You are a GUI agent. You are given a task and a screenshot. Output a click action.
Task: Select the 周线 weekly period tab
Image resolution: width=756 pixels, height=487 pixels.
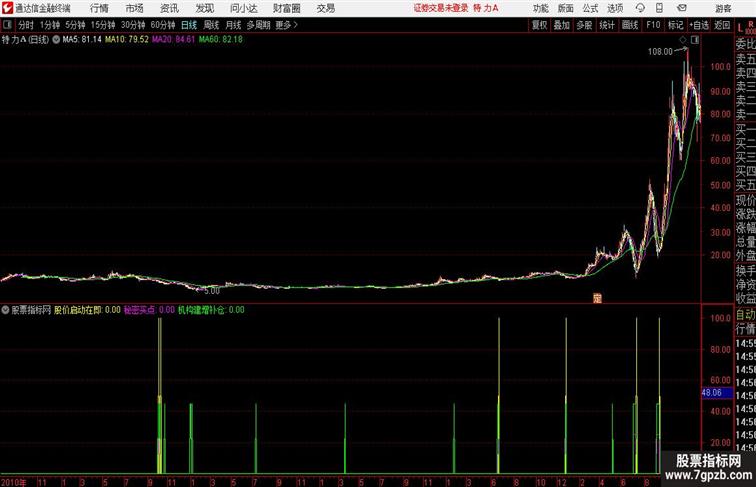tap(211, 25)
